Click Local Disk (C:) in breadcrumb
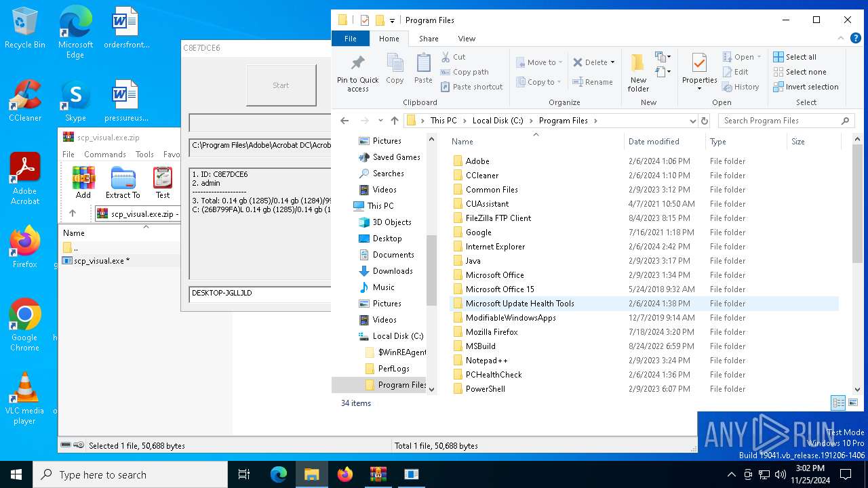Viewport: 868px width, 488px height. tap(498, 121)
